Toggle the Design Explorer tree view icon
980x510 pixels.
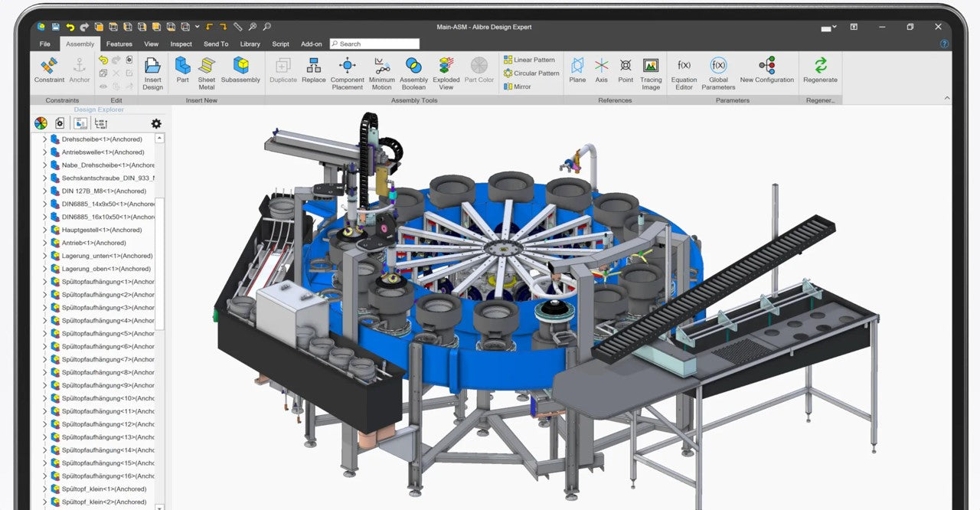pyautogui.click(x=100, y=123)
